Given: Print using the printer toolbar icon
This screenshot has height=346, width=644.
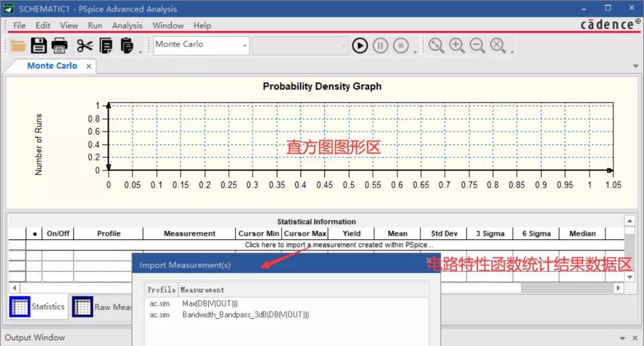Looking at the screenshot, I should click(60, 45).
